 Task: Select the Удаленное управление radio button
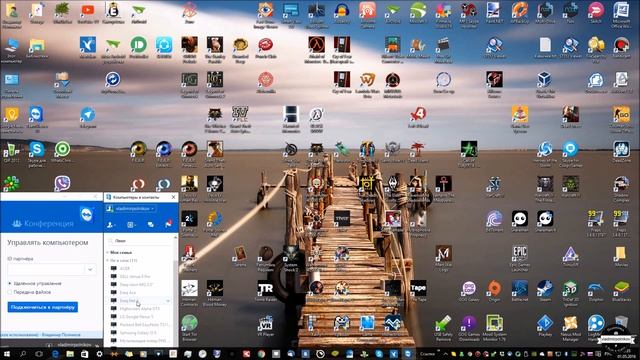click(10, 283)
